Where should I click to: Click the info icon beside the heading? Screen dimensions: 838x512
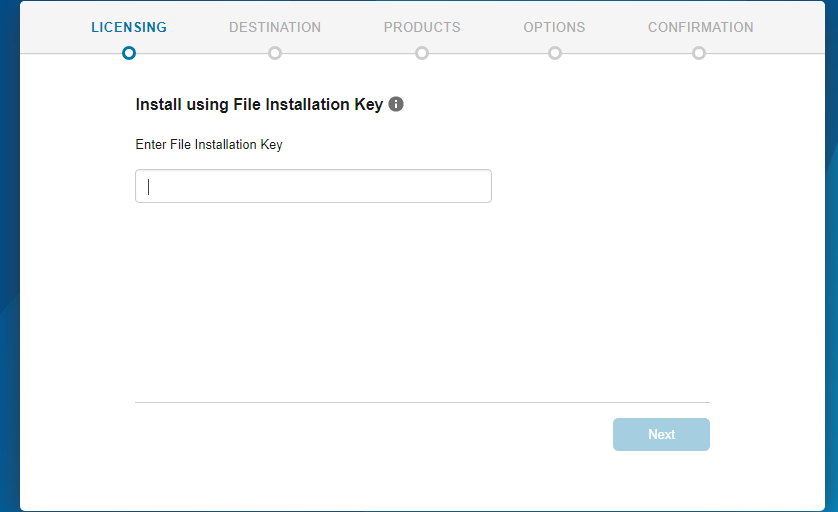click(x=396, y=104)
